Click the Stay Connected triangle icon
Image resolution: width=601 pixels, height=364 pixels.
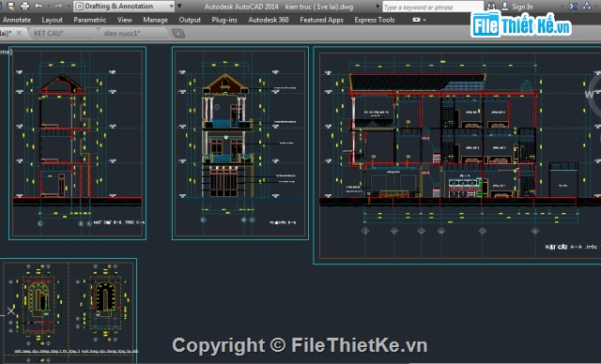[587, 7]
